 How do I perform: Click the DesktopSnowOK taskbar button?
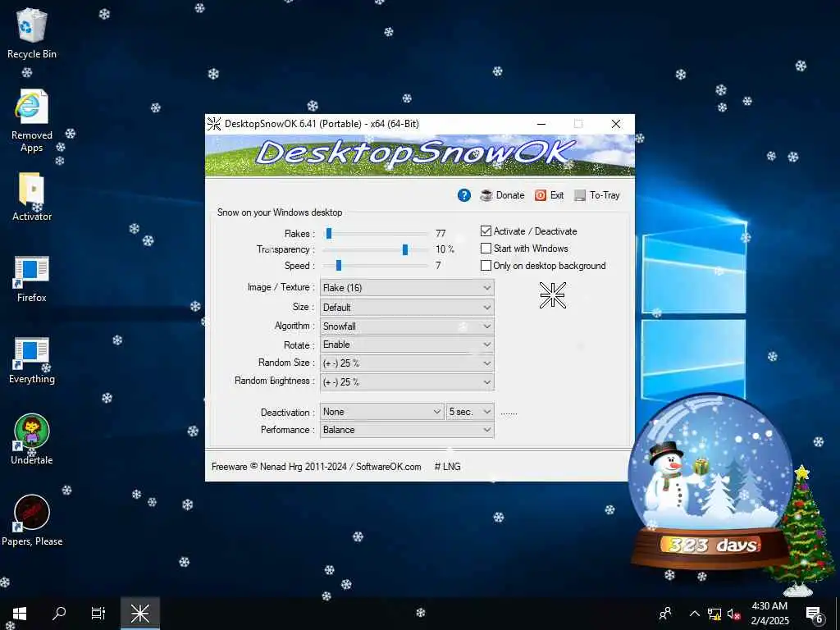click(139, 614)
